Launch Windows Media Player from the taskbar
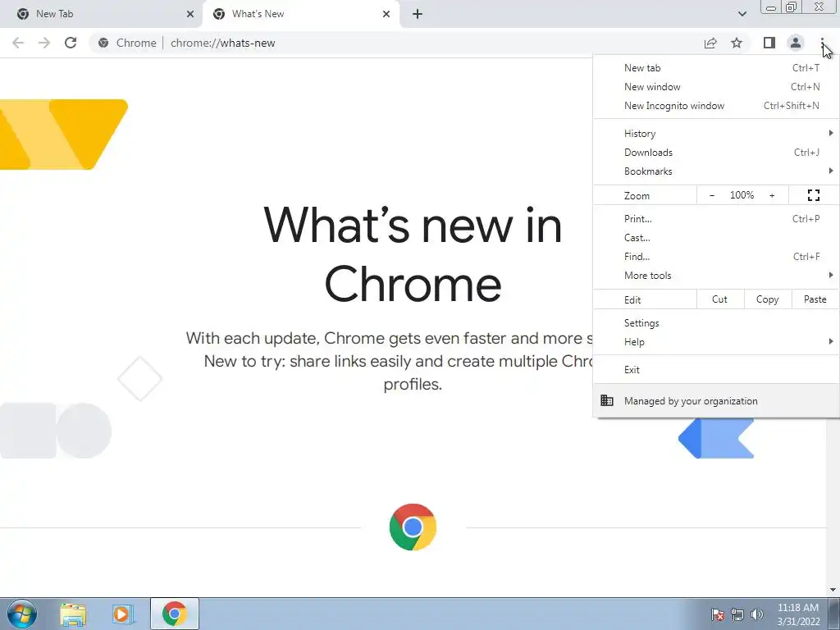The height and width of the screenshot is (630, 840). (x=121, y=614)
